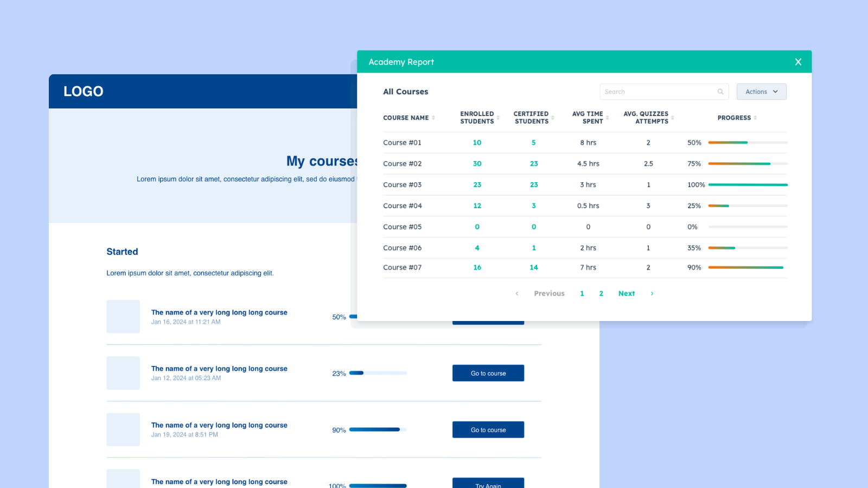Click the Try Again button
The height and width of the screenshot is (488, 868).
coord(488,483)
